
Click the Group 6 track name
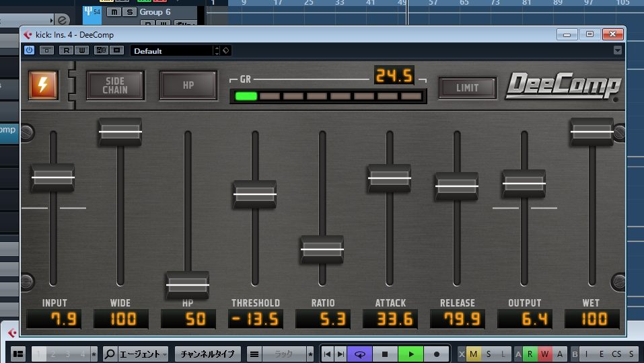[155, 12]
